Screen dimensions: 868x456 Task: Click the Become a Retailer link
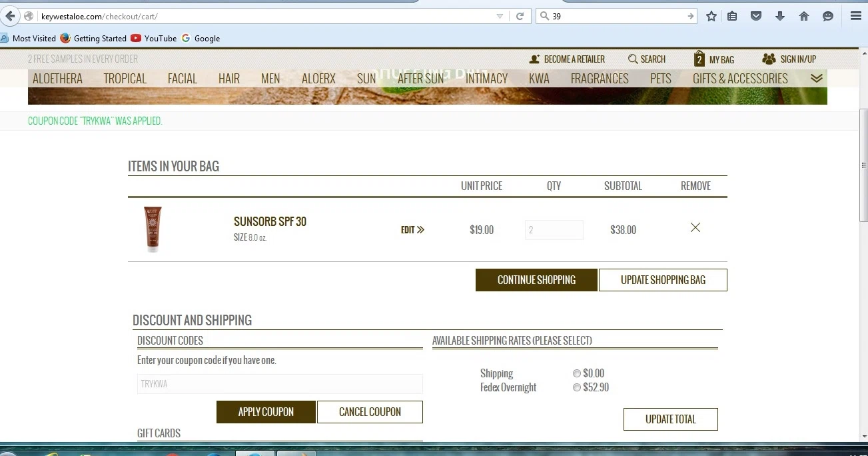point(567,59)
